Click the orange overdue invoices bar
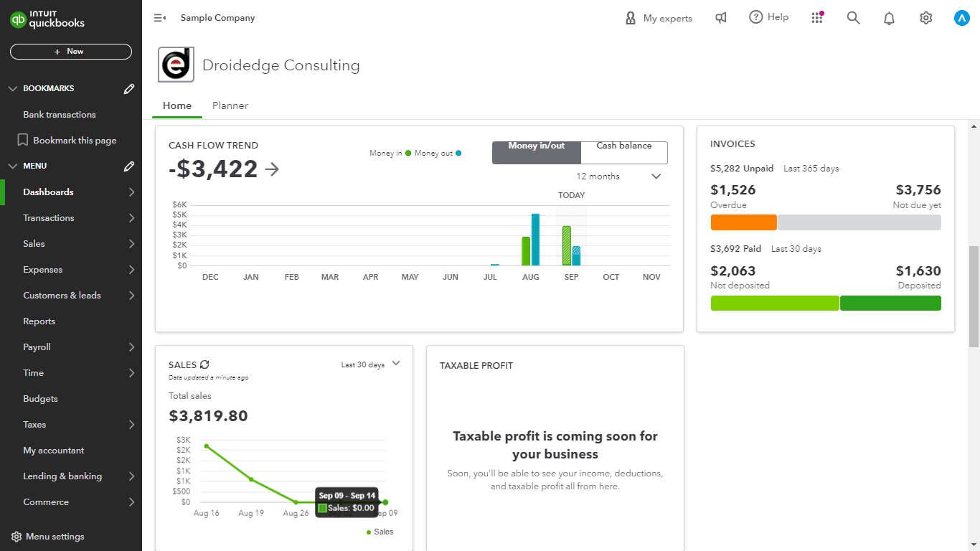Viewport: 980px width, 551px height. (743, 222)
